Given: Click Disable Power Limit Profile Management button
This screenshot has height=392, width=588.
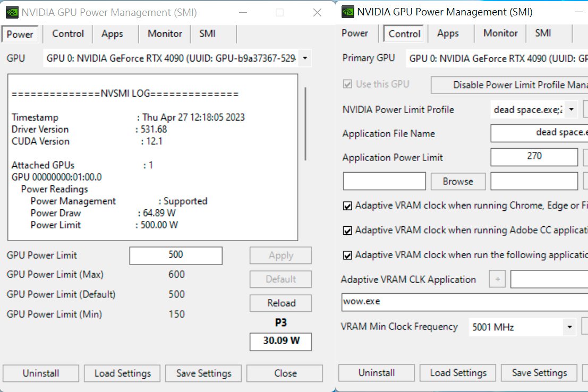Looking at the screenshot, I should pyautogui.click(x=509, y=85).
